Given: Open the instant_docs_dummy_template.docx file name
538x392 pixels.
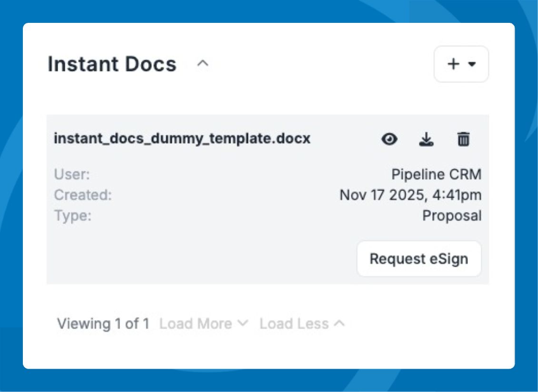Looking at the screenshot, I should pos(182,139).
